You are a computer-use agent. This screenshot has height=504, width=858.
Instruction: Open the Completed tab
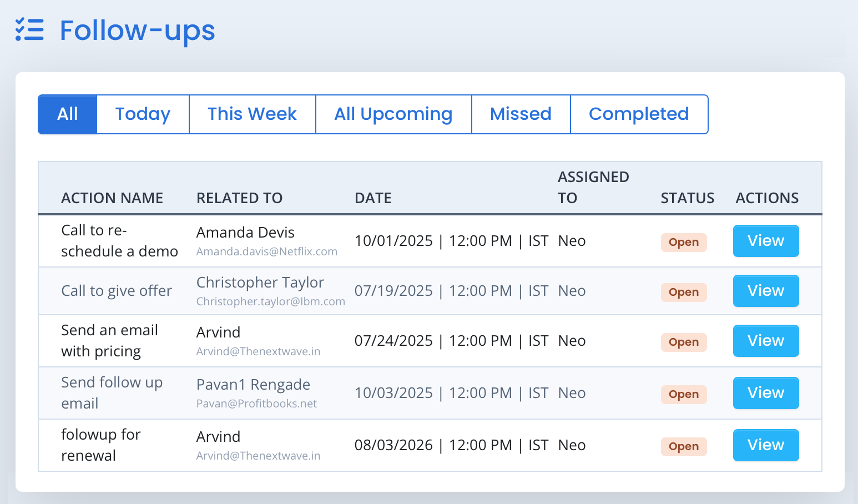638,114
